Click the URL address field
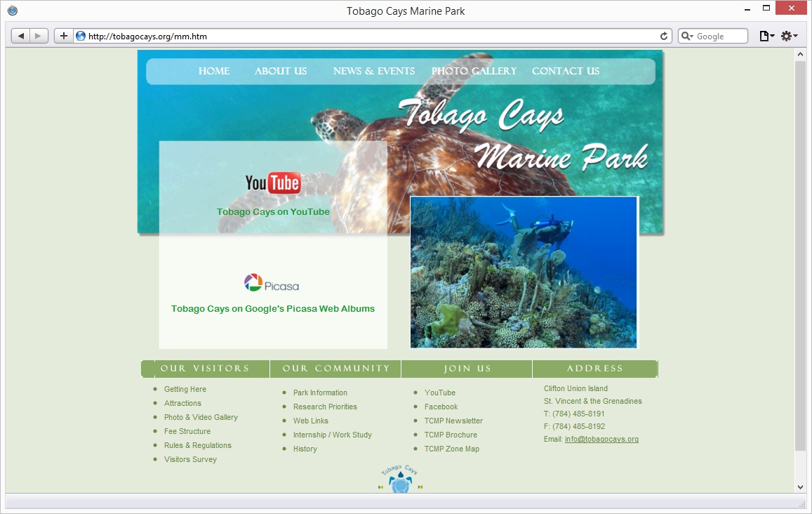 pyautogui.click(x=373, y=36)
